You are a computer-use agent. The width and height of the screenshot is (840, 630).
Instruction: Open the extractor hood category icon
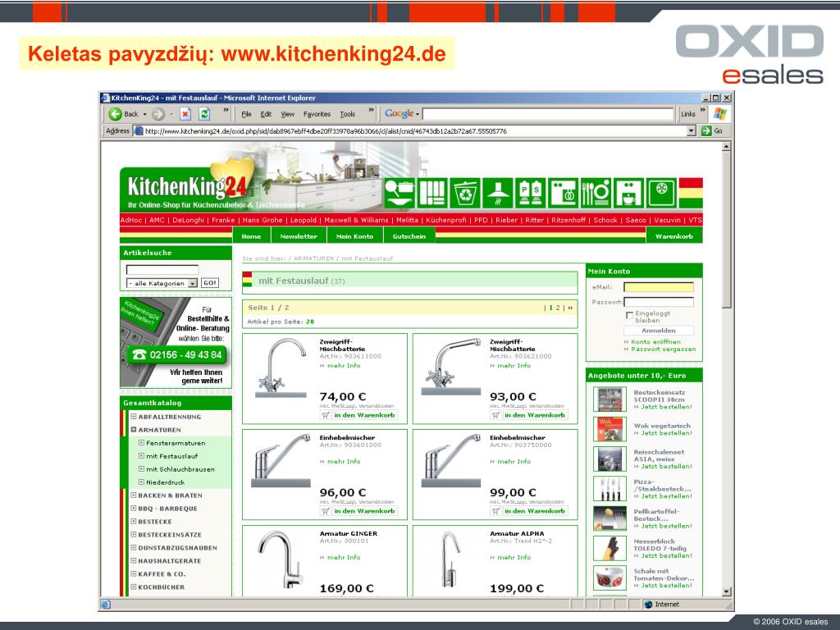pyautogui.click(x=498, y=193)
